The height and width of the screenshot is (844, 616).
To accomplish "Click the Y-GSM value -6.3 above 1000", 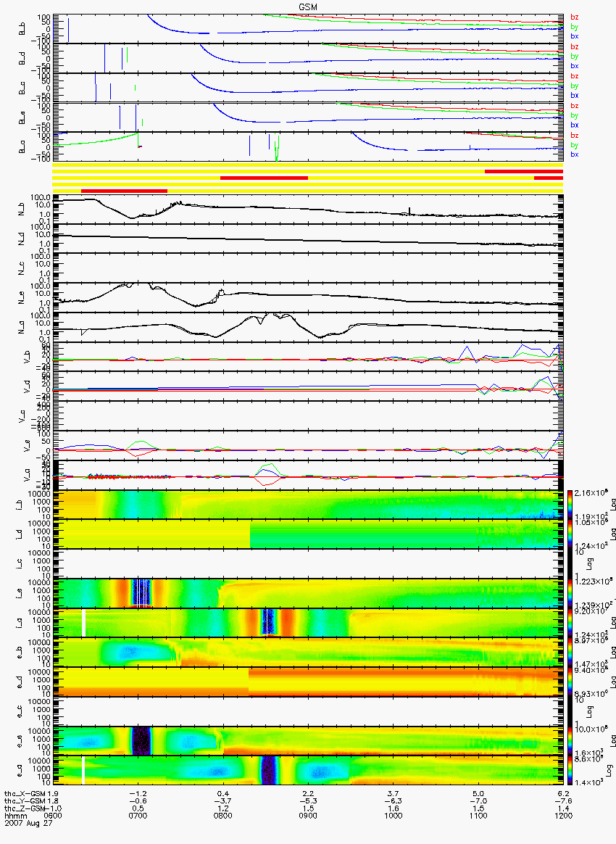I will (x=394, y=801).
